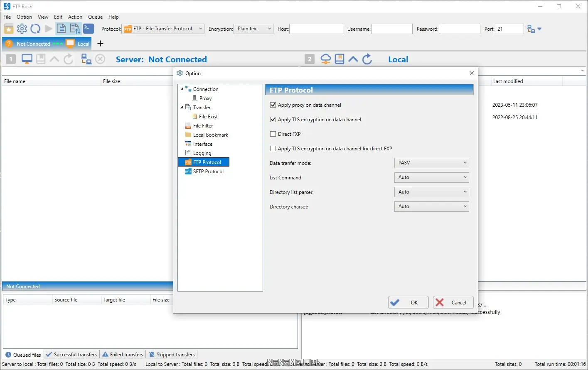
Task: Select SFTP Protocol in the options tree
Action: 208,172
